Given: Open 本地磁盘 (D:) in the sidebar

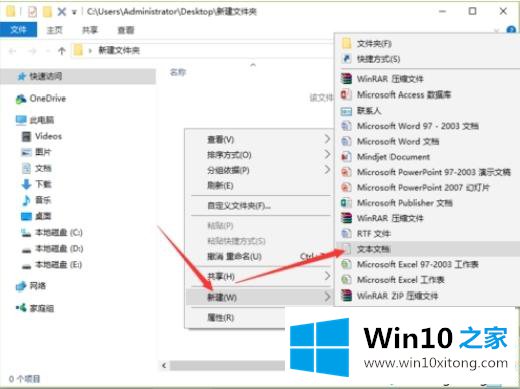Looking at the screenshot, I should 59,249.
